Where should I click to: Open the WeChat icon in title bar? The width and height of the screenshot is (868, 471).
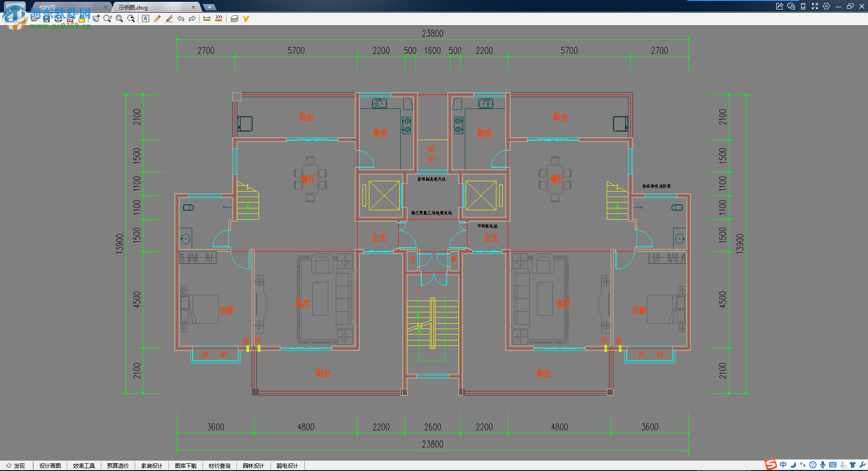click(791, 6)
